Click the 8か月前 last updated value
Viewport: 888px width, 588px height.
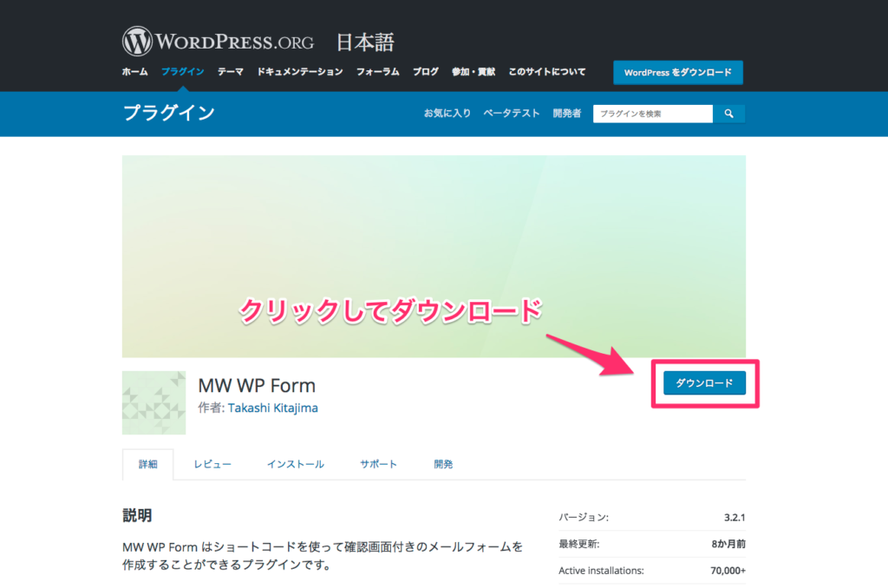[x=728, y=544]
